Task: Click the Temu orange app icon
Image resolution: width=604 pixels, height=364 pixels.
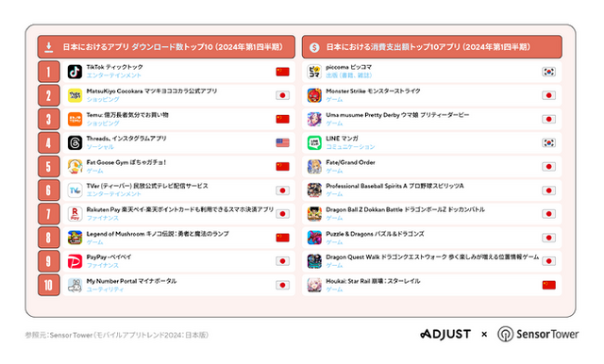Action: coord(75,119)
